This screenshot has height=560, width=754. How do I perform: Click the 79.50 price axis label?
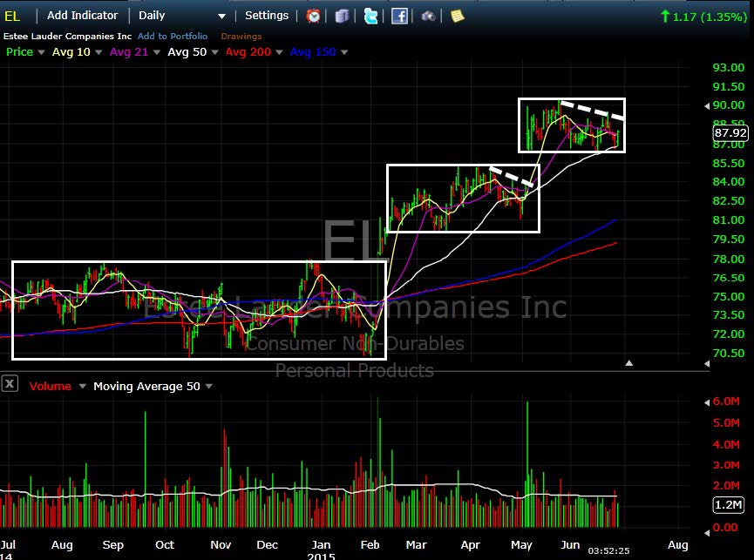coord(729,240)
